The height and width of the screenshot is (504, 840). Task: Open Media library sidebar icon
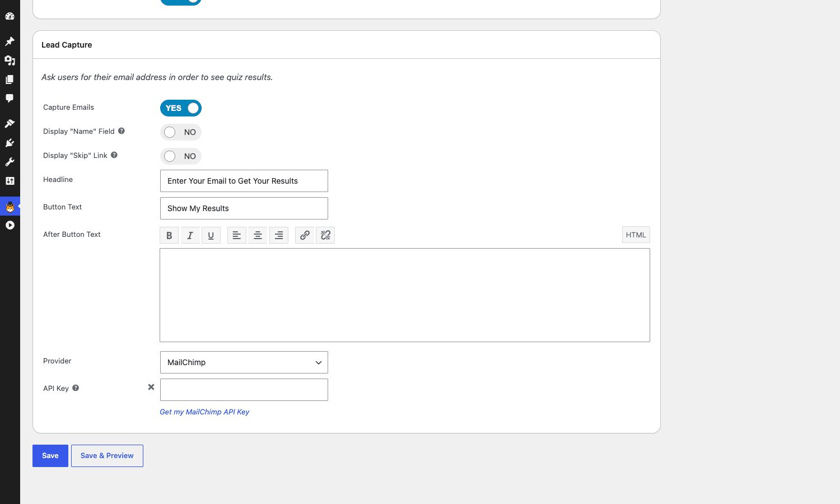[x=10, y=60]
